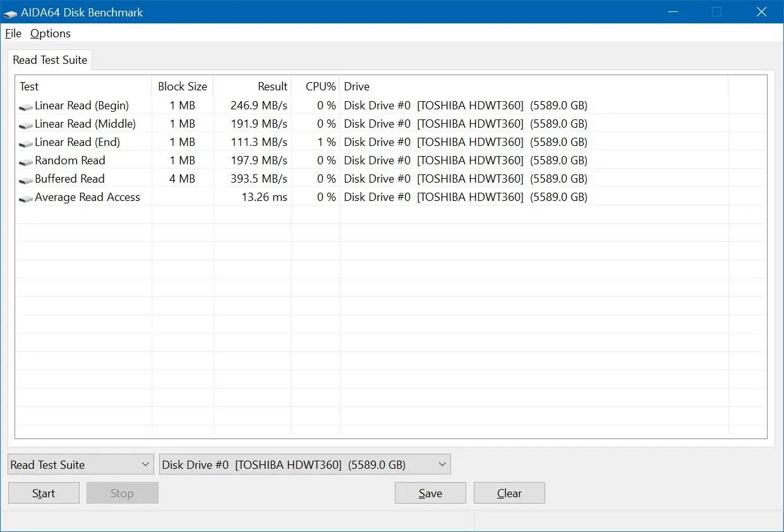Image resolution: width=784 pixels, height=532 pixels.
Task: Click the Drive text in Average Read Access row
Action: point(466,197)
